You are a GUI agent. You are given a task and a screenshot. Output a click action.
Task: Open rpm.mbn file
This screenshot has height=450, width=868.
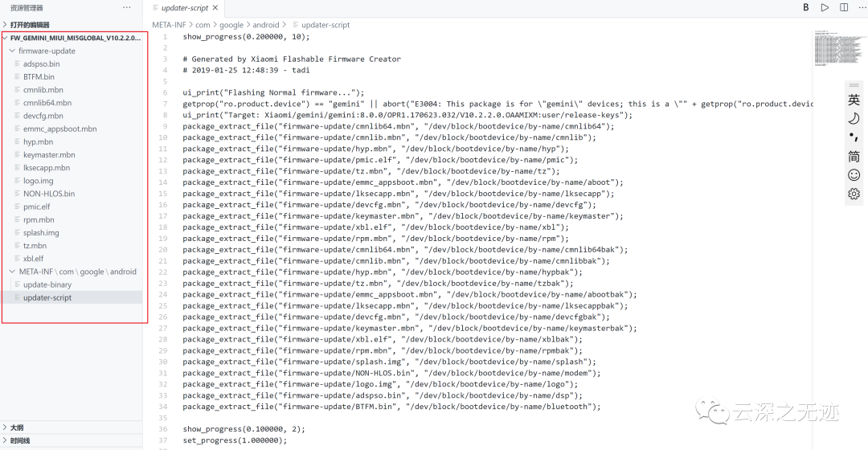pos(39,219)
